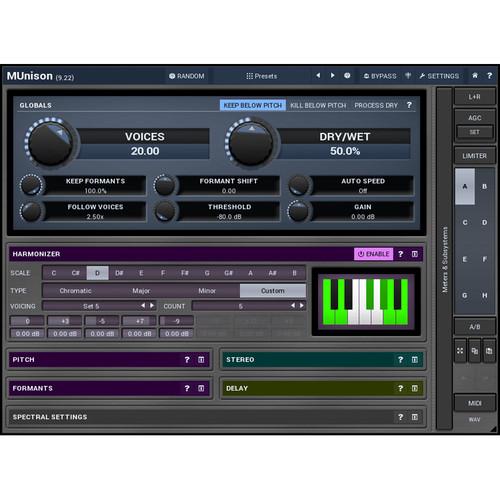The height and width of the screenshot is (500, 500).
Task: Expand the STEREO panel via its window icon
Action: (x=415, y=360)
